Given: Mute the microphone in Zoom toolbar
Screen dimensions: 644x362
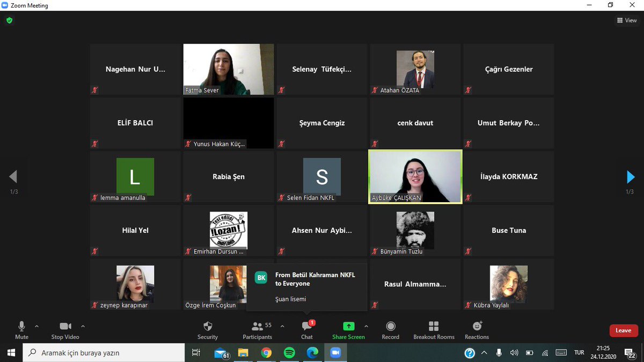Looking at the screenshot, I should pos(21,330).
